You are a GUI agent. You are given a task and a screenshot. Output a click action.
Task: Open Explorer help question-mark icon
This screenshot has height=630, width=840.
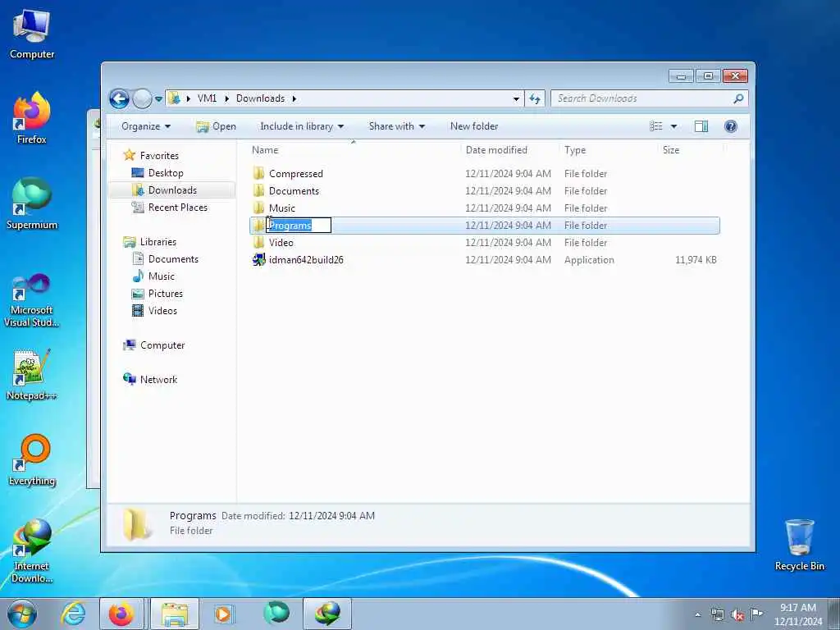point(730,126)
